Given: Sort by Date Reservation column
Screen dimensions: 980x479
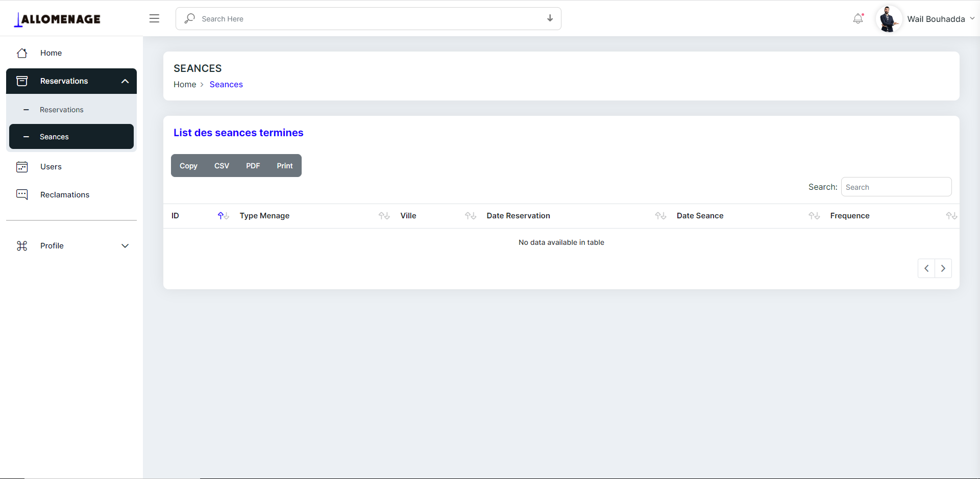Looking at the screenshot, I should coord(574,216).
